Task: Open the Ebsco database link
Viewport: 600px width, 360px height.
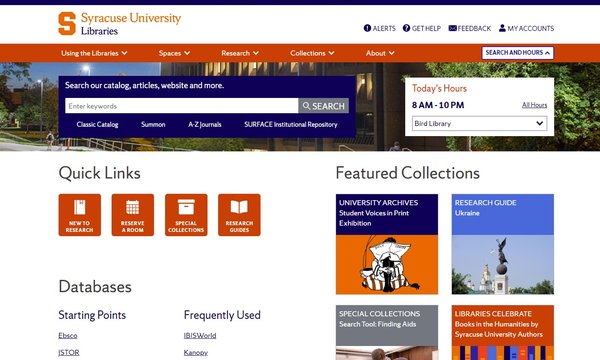Action: pyautogui.click(x=68, y=336)
